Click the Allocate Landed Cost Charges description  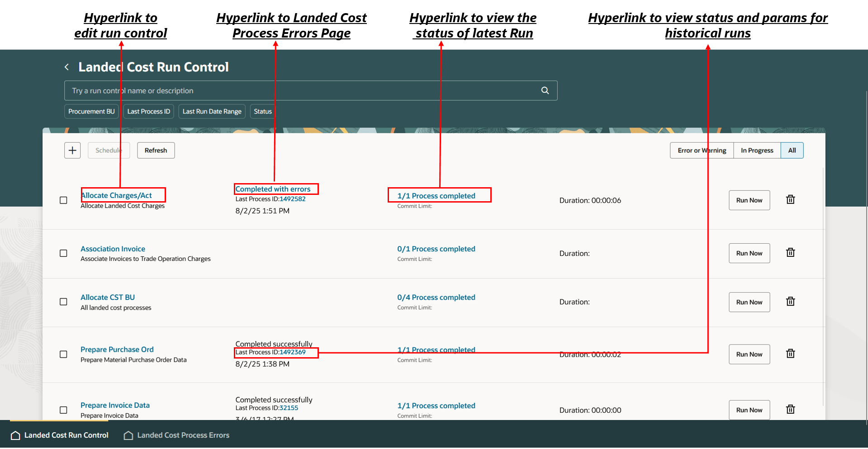(x=123, y=206)
